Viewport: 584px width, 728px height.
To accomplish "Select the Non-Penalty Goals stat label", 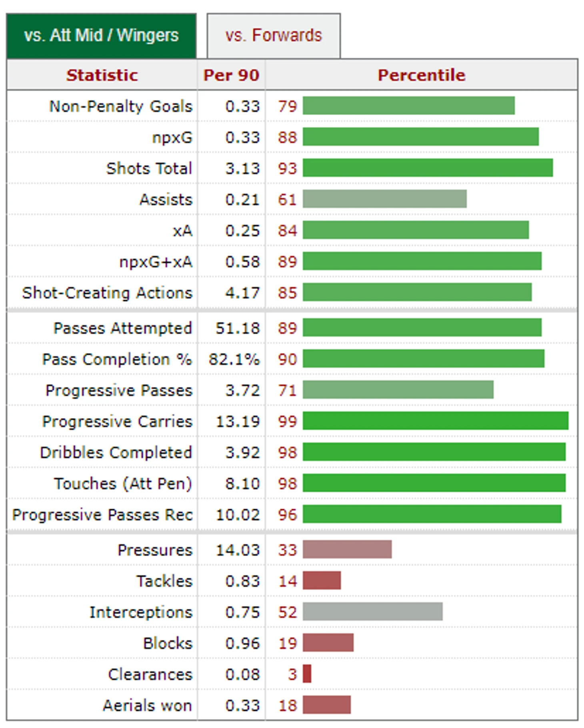I will click(x=121, y=106).
